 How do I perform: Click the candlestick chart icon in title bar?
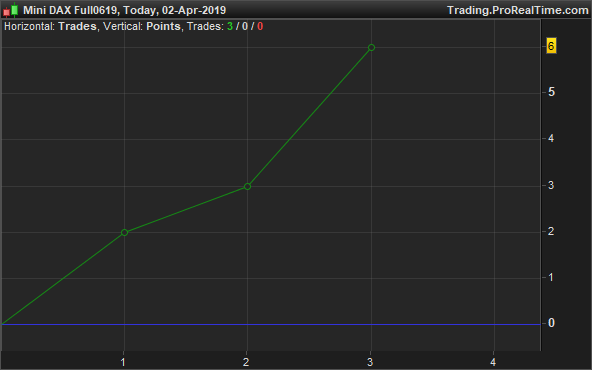[x=11, y=11]
